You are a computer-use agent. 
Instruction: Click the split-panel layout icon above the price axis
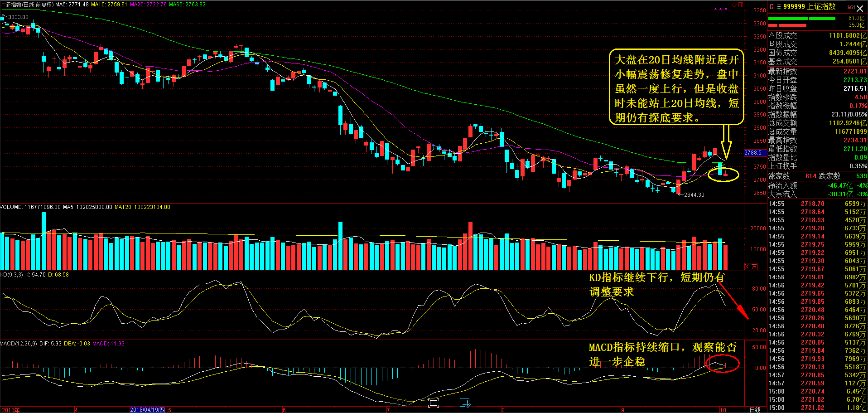(x=741, y=5)
